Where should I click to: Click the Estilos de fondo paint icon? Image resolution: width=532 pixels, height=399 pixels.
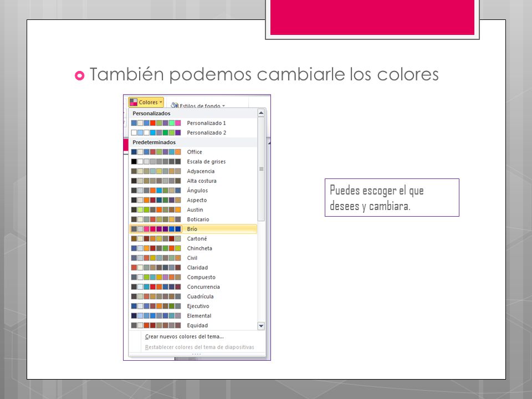[x=175, y=105]
